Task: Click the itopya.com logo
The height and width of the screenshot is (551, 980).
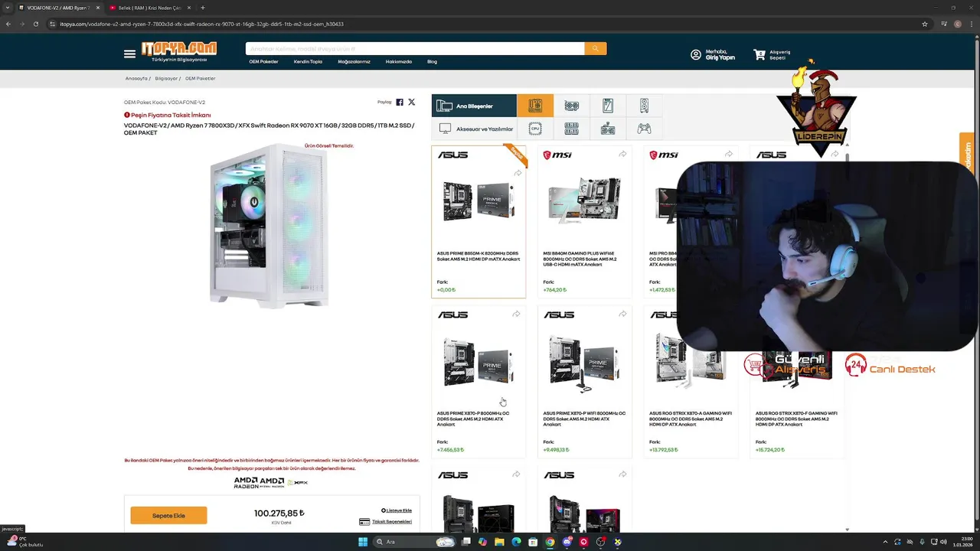Action: click(178, 50)
